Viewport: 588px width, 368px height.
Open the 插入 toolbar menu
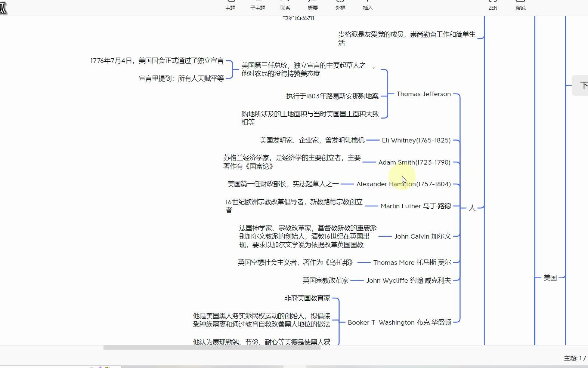(x=368, y=5)
